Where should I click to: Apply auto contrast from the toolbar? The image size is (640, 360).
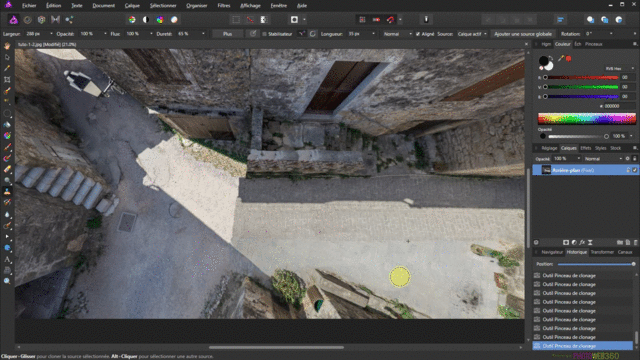(x=146, y=20)
